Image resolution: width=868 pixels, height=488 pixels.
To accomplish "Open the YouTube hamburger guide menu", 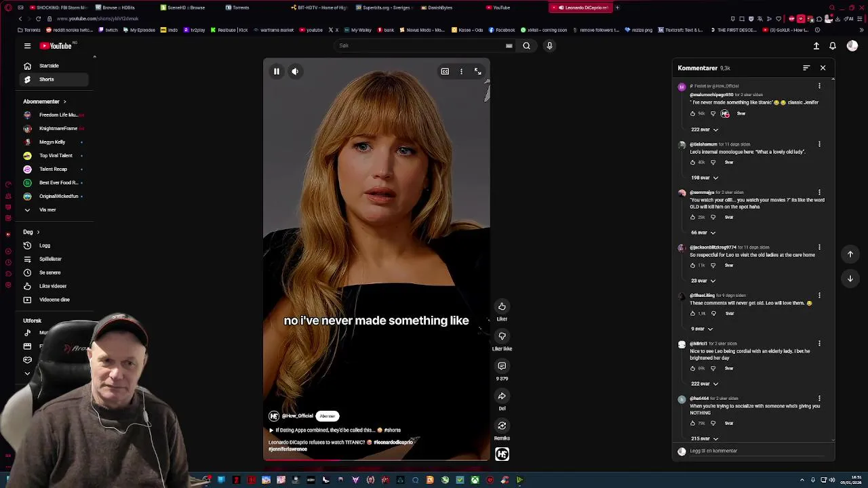I will click(x=27, y=45).
